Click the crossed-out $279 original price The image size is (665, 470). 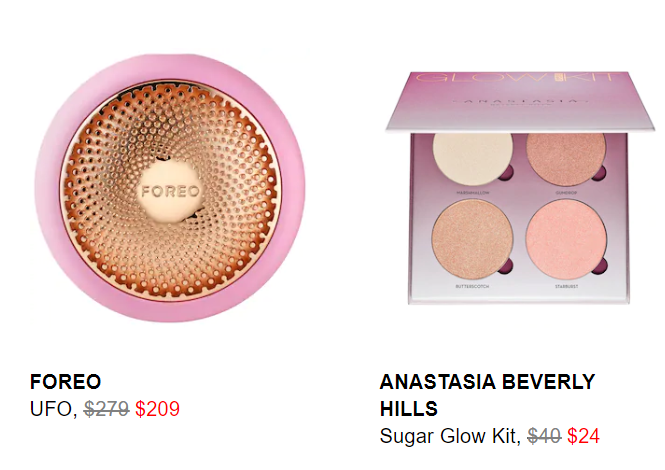pos(106,409)
